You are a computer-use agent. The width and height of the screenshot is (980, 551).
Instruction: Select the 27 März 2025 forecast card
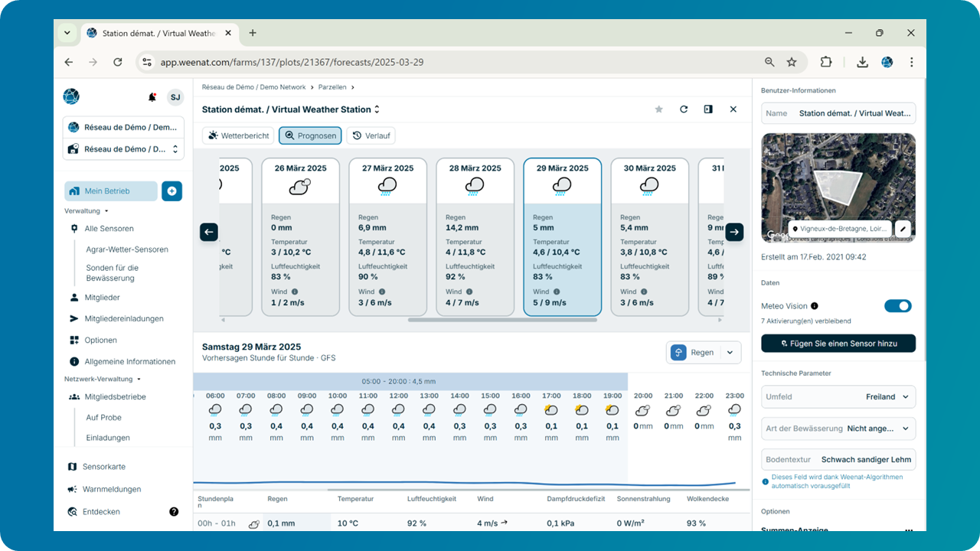pyautogui.click(x=387, y=237)
